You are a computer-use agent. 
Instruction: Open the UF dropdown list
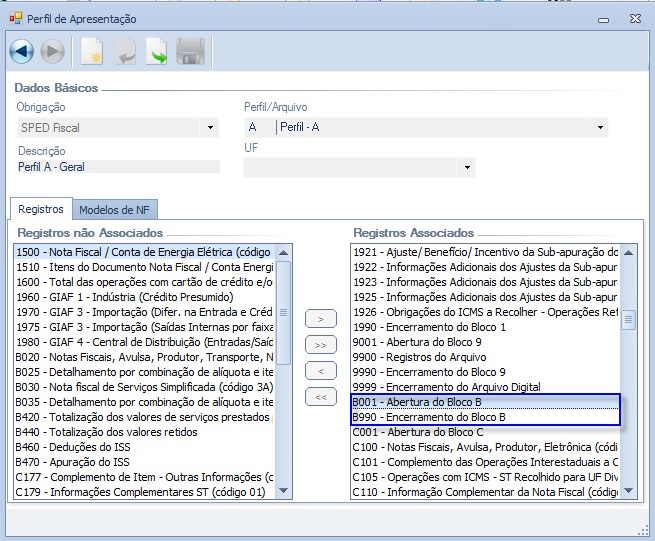tap(466, 167)
